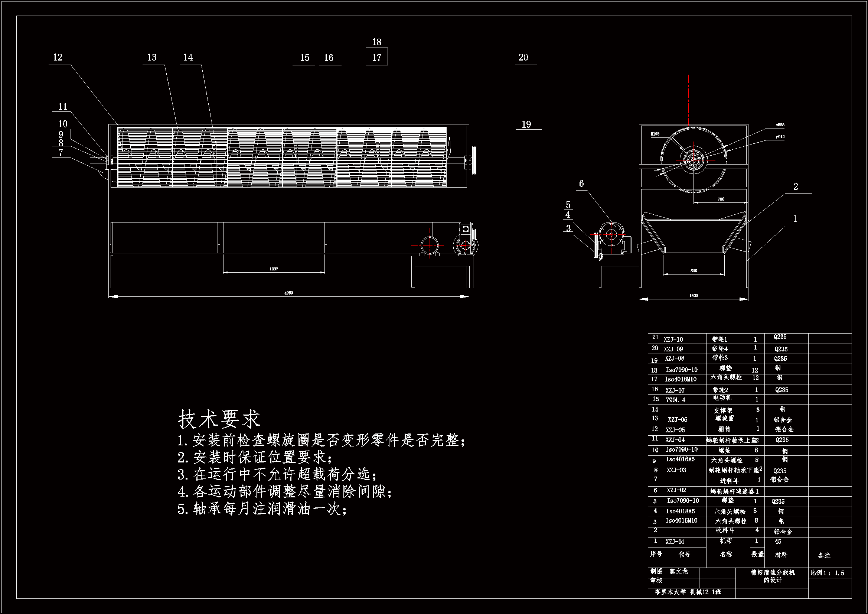Select part balloon number 12
This screenshot has height=614, width=868.
[x=58, y=58]
